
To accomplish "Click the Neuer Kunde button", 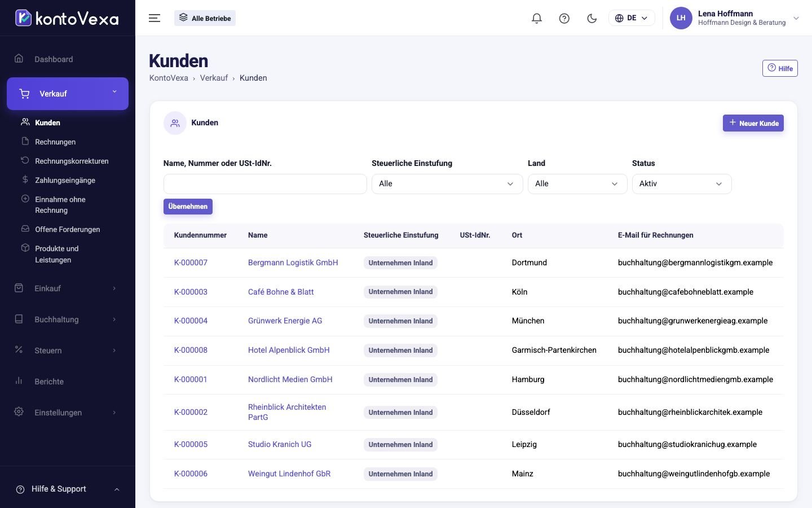I will point(753,123).
